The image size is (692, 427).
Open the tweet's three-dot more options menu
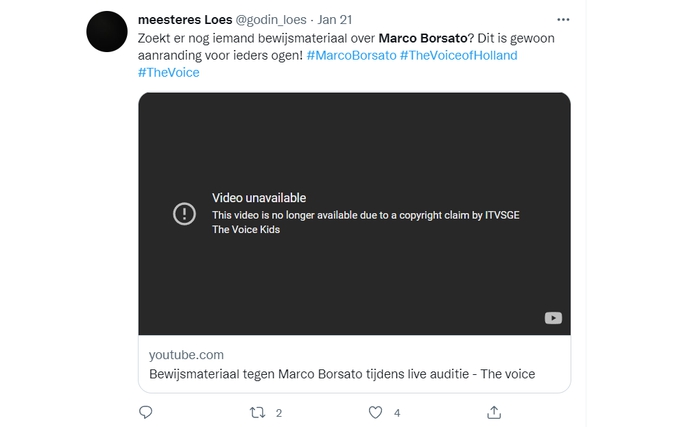click(x=563, y=19)
